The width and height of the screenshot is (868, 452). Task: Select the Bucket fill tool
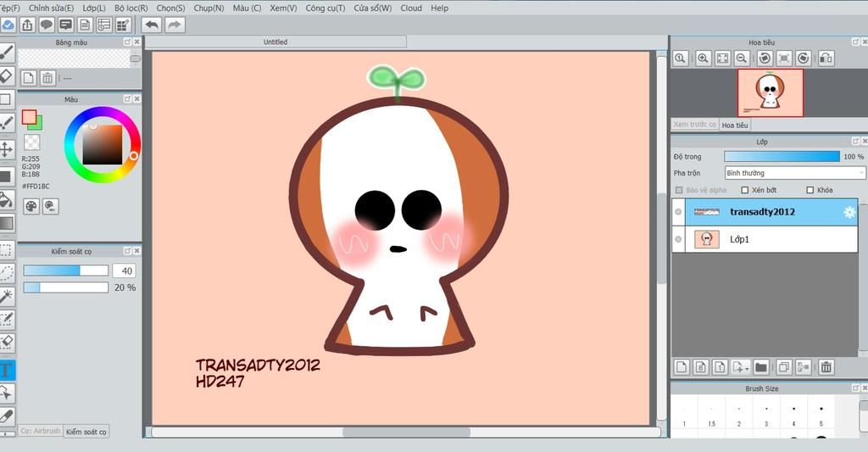click(x=6, y=200)
